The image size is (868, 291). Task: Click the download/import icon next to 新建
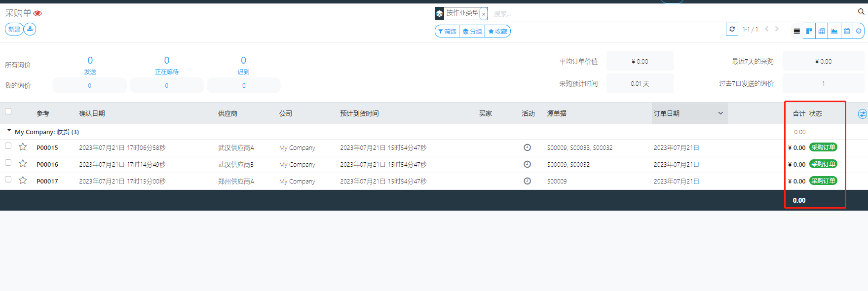click(x=30, y=29)
